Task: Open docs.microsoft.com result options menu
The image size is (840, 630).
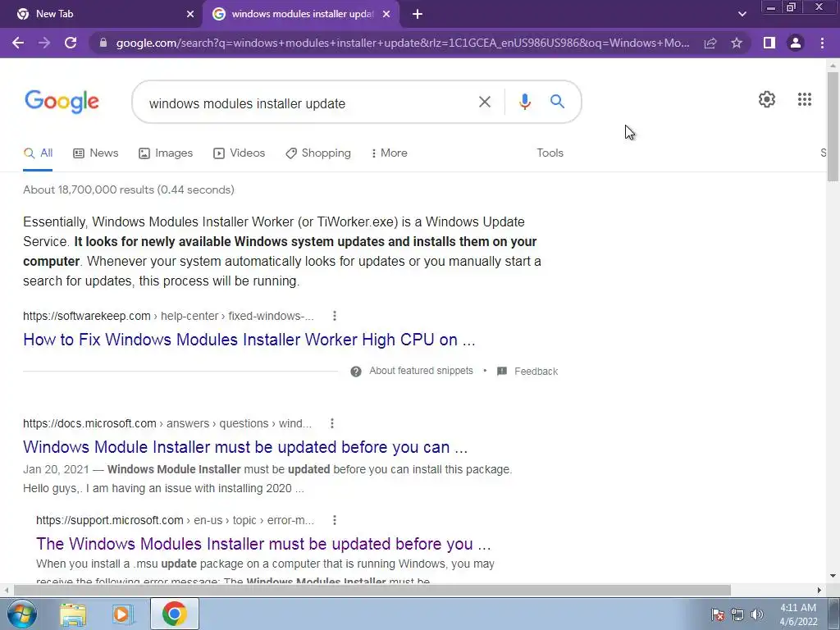Action: tap(332, 424)
